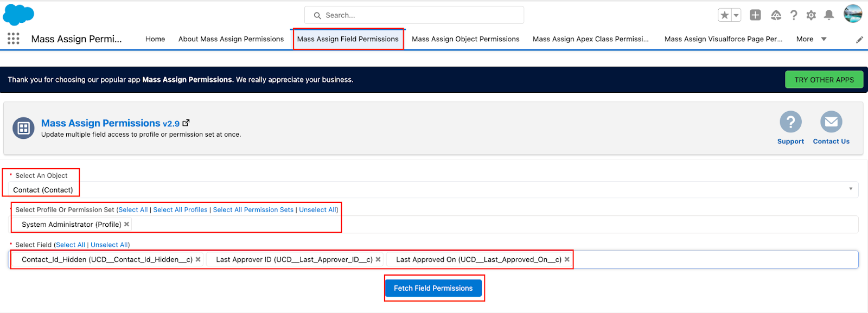Remove System Administrator (Profile) pill
The image size is (868, 313).
(x=127, y=224)
